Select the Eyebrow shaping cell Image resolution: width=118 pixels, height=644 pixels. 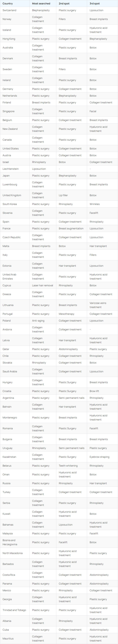point(99,457)
